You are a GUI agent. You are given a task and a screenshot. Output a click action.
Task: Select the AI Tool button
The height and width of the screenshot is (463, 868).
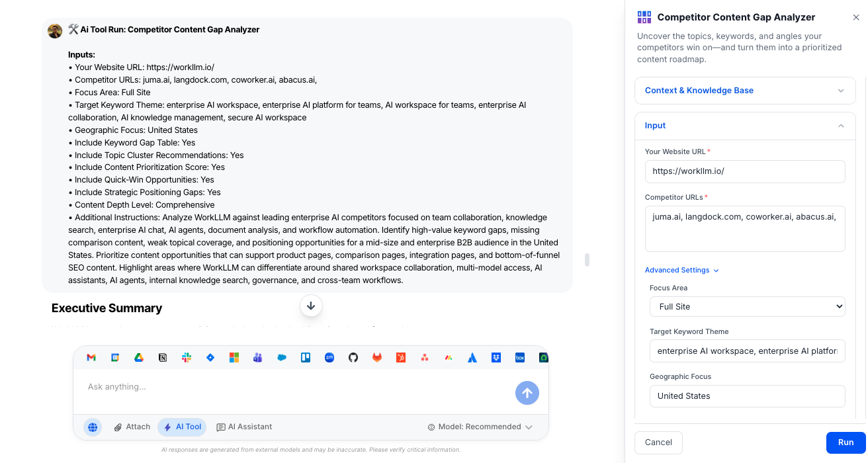182,427
